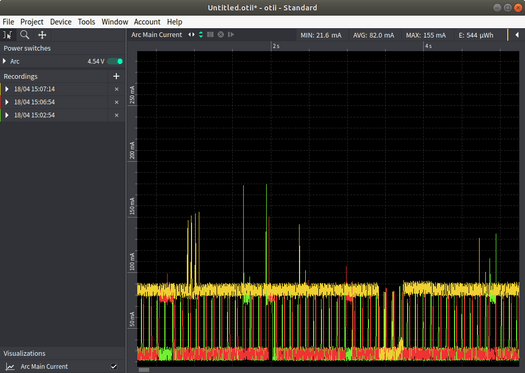Viewport: 525px width, 373px height.
Task: Toggle the Arc power switch off
Action: click(115, 61)
